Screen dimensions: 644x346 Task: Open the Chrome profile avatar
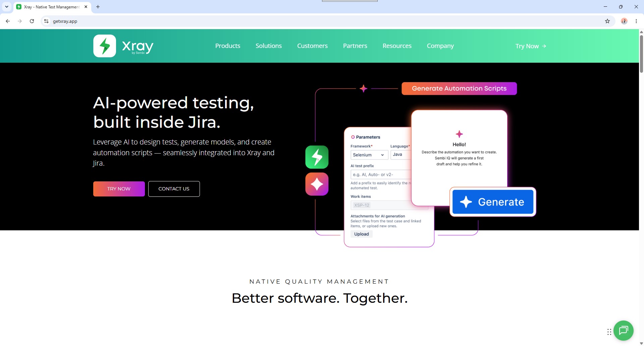click(624, 21)
